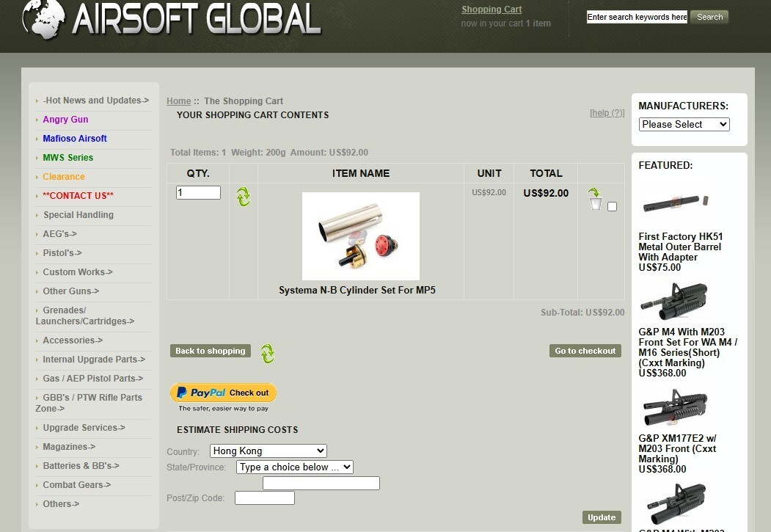The image size is (771, 532).
Task: Open Special Handling in sidebar
Action: [78, 215]
